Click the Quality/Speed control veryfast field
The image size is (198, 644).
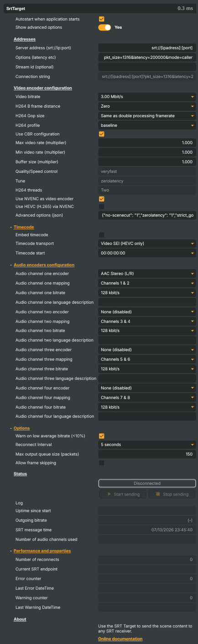coord(147,171)
